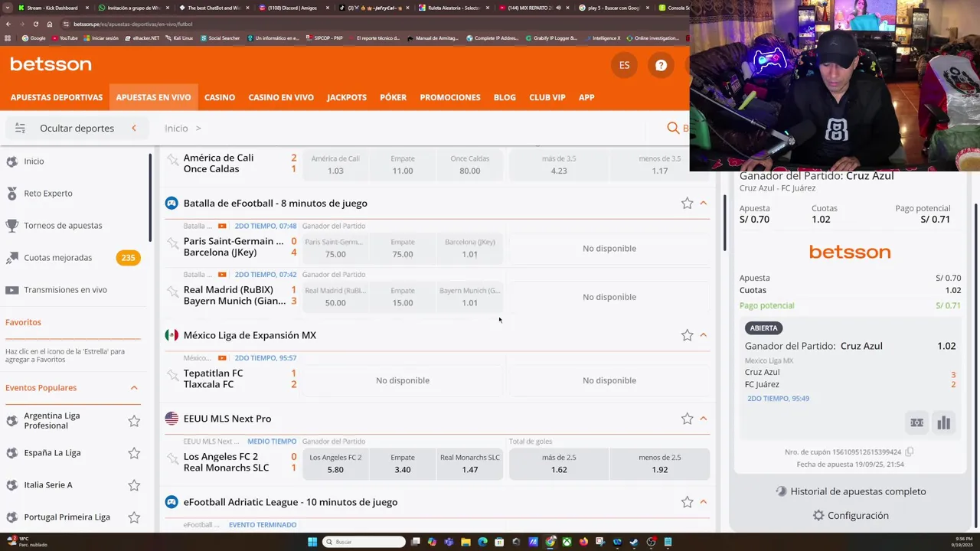Favorite Portugal Primeira Liga with its star
This screenshot has height=551, width=980.
134,517
